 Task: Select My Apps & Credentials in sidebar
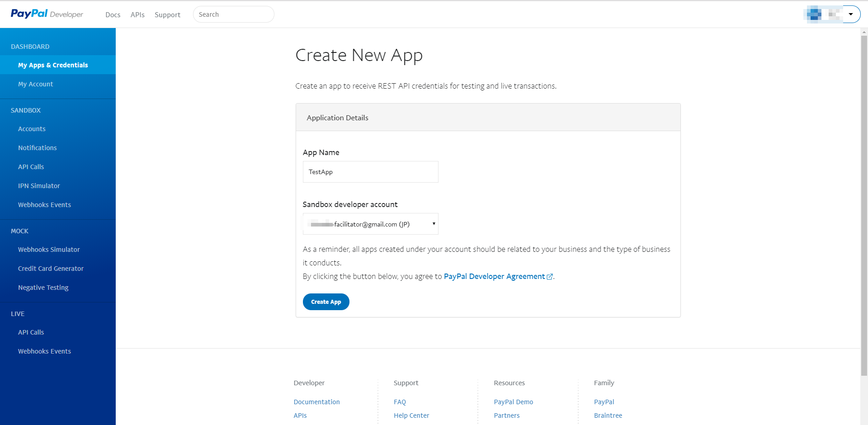pyautogui.click(x=53, y=65)
